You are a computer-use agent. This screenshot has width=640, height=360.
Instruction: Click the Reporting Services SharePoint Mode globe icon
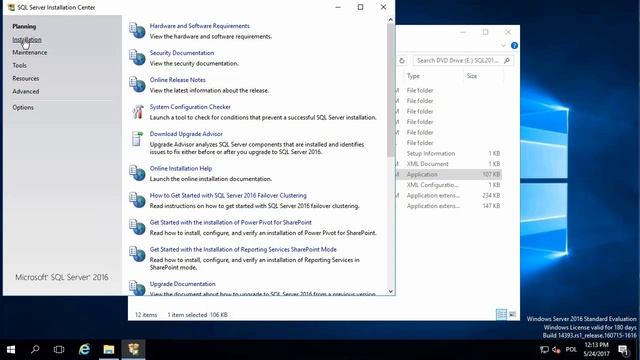137,254
